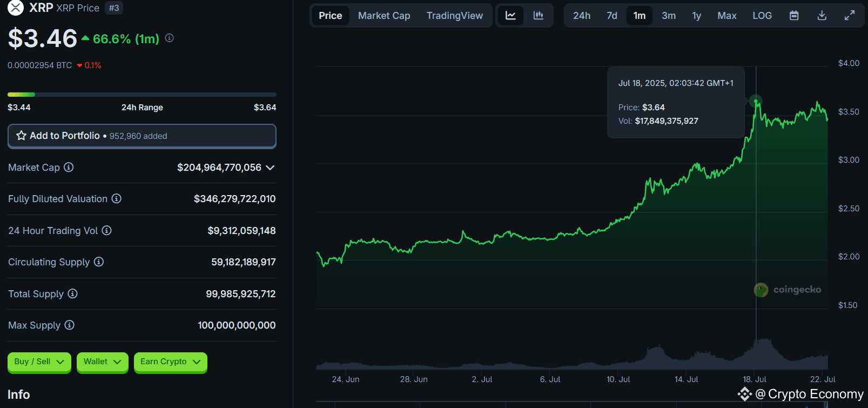Viewport: 868px width, 408px height.
Task: Select the TradingView tab
Action: pos(455,16)
